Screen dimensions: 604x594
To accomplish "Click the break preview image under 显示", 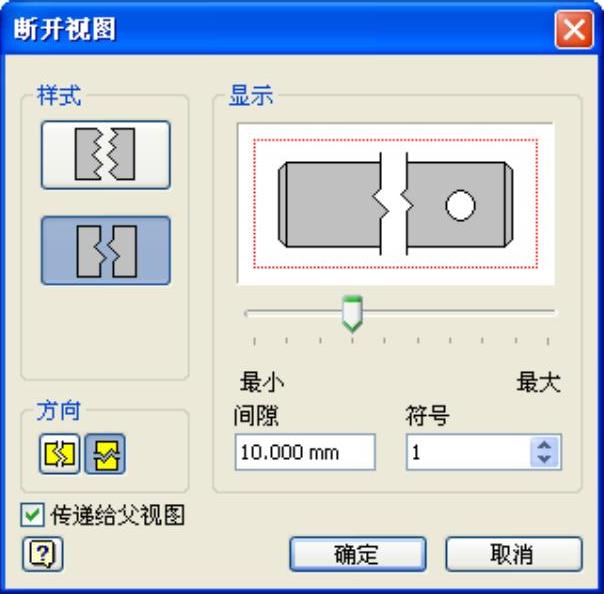I will (x=396, y=204).
